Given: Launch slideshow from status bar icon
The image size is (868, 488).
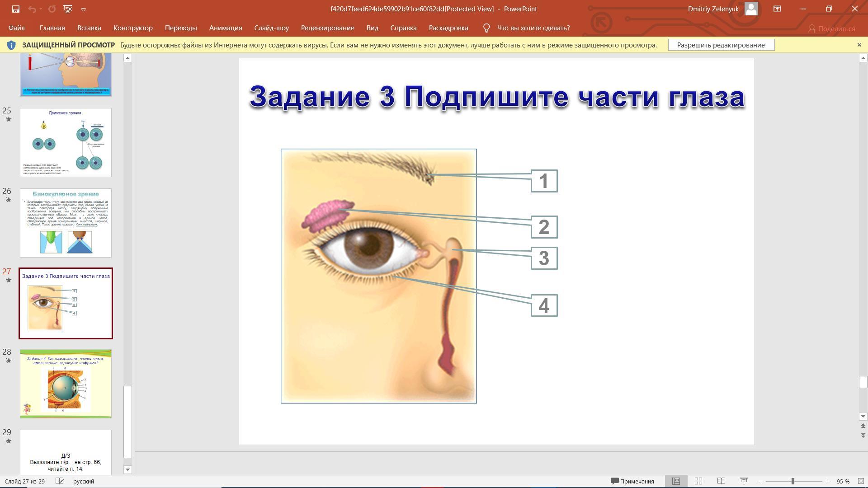Looking at the screenshot, I should tap(744, 481).
